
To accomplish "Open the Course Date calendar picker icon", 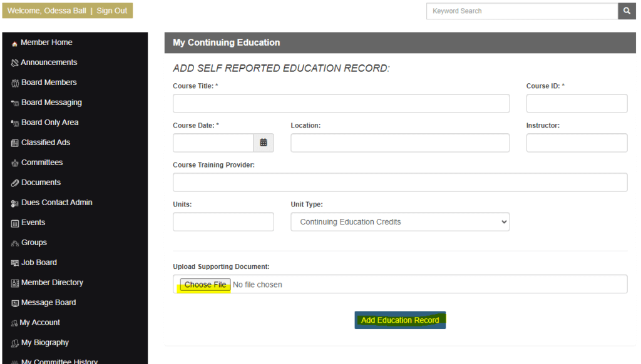I will (264, 143).
